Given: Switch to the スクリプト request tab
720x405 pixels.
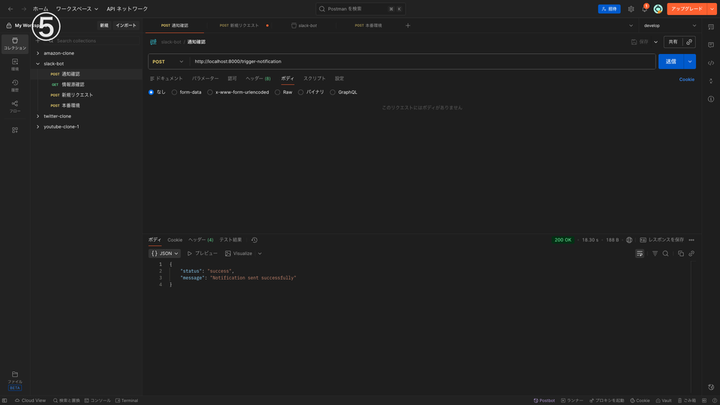Looking at the screenshot, I should pos(315,78).
